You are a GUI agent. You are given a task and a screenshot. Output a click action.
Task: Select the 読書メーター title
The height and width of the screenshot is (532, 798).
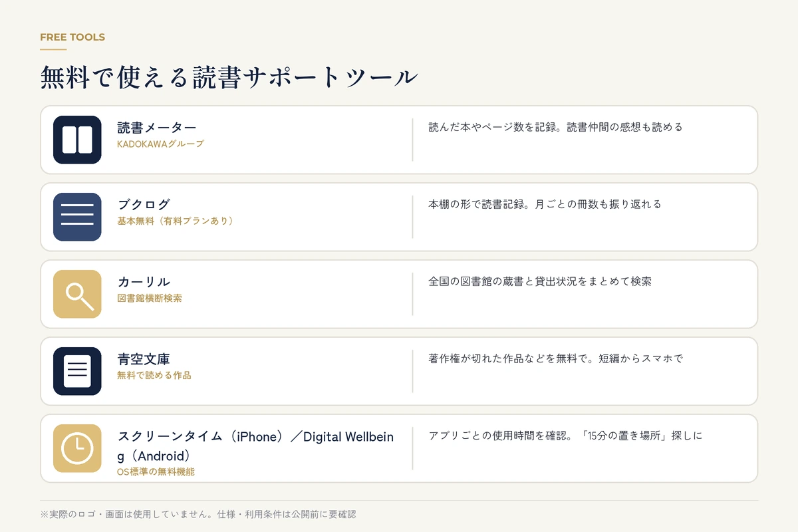point(157,128)
